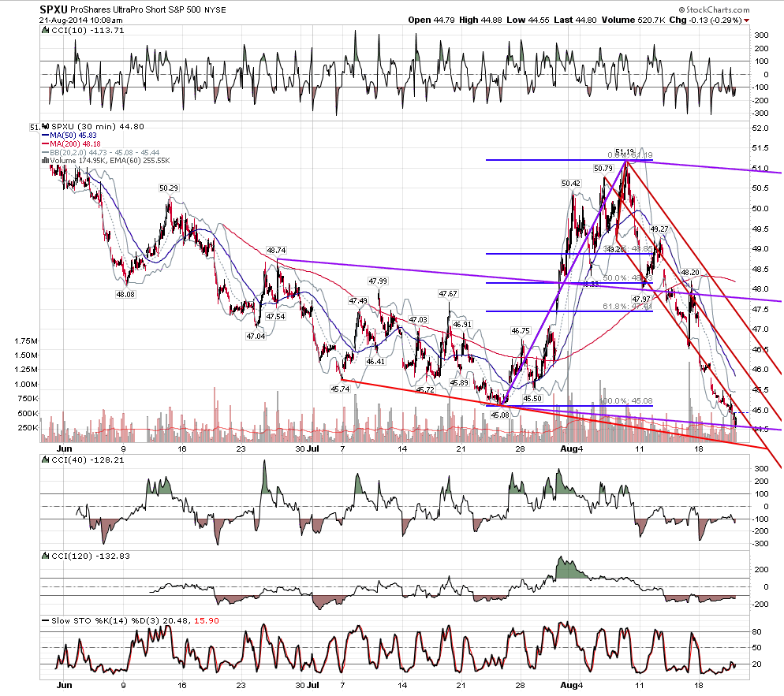Viewport: 784px width, 696px height.
Task: Click the NYSE exchange label
Action: tap(215, 10)
